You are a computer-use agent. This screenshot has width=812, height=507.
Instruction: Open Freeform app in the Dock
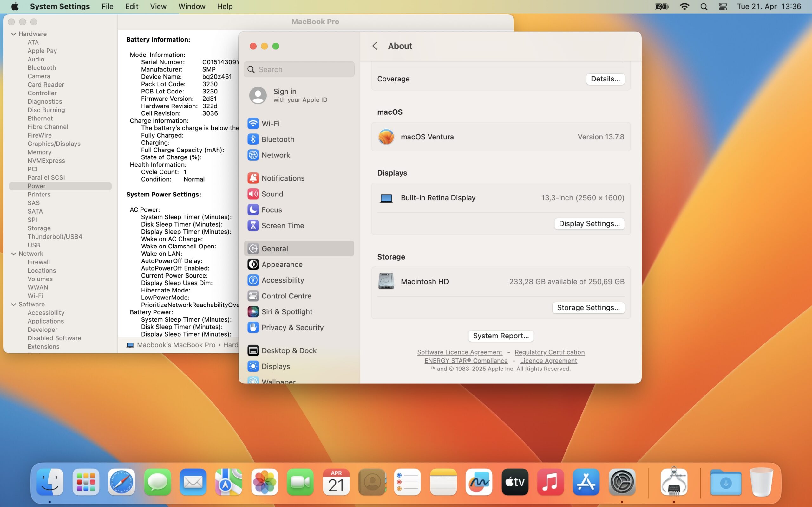point(478,482)
